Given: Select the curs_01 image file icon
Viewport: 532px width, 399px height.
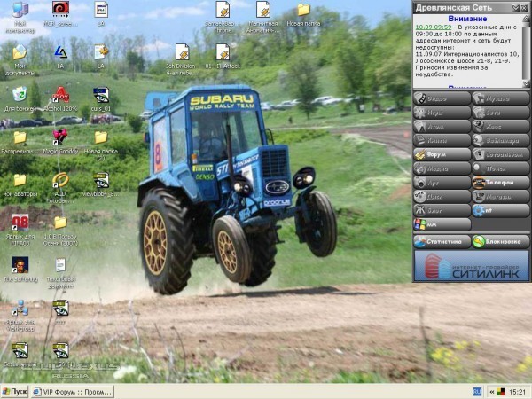Looking at the screenshot, I should pyautogui.click(x=101, y=98).
